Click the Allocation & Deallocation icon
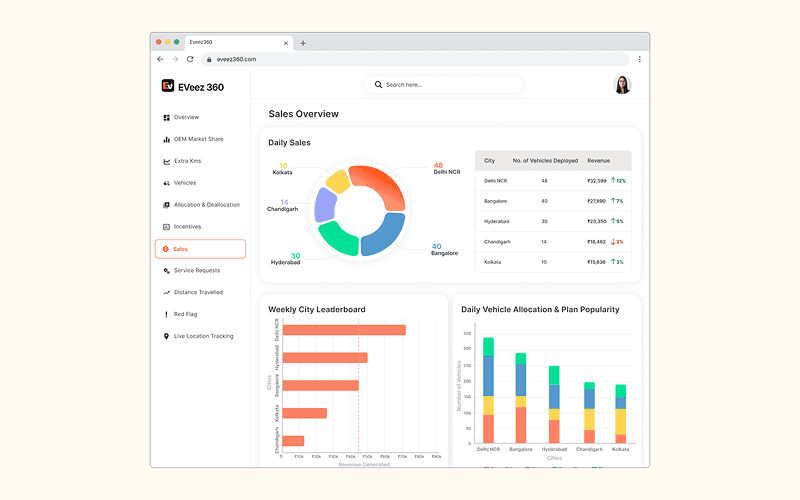This screenshot has height=500, width=800. [166, 205]
